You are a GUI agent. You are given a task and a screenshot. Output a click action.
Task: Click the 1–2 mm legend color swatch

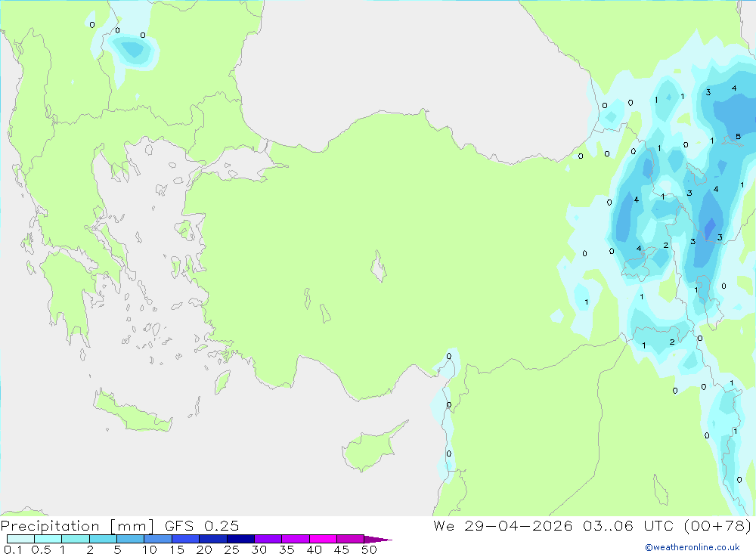coord(76,539)
